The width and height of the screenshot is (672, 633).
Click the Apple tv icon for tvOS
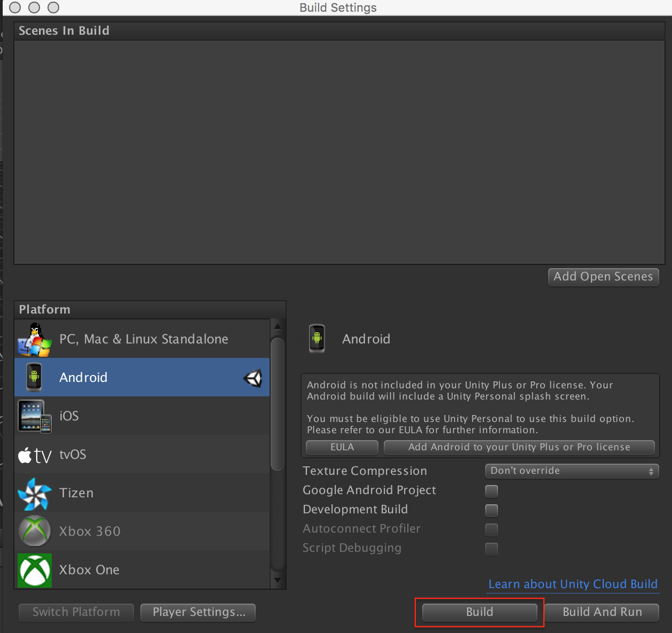35,455
